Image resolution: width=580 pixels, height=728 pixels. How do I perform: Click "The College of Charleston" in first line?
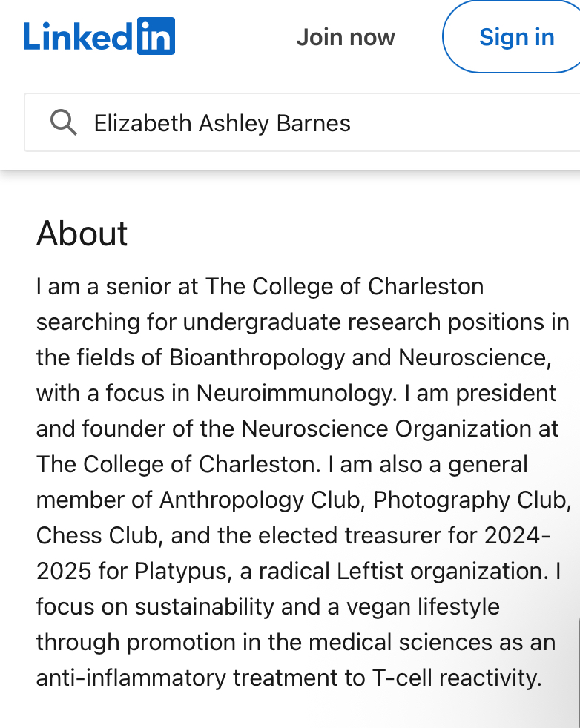click(x=345, y=286)
